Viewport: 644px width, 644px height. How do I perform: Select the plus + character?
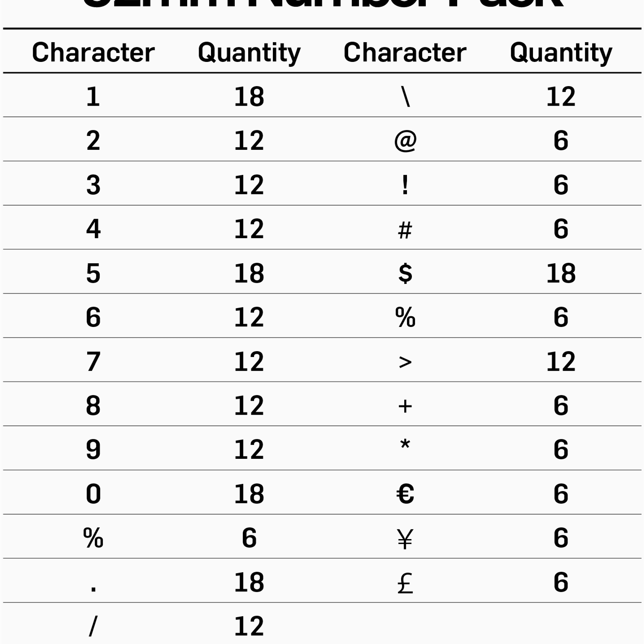click(x=405, y=406)
